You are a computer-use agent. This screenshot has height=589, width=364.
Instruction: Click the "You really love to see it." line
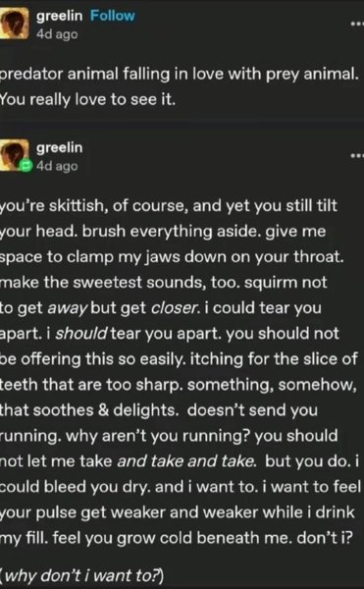coord(87,100)
